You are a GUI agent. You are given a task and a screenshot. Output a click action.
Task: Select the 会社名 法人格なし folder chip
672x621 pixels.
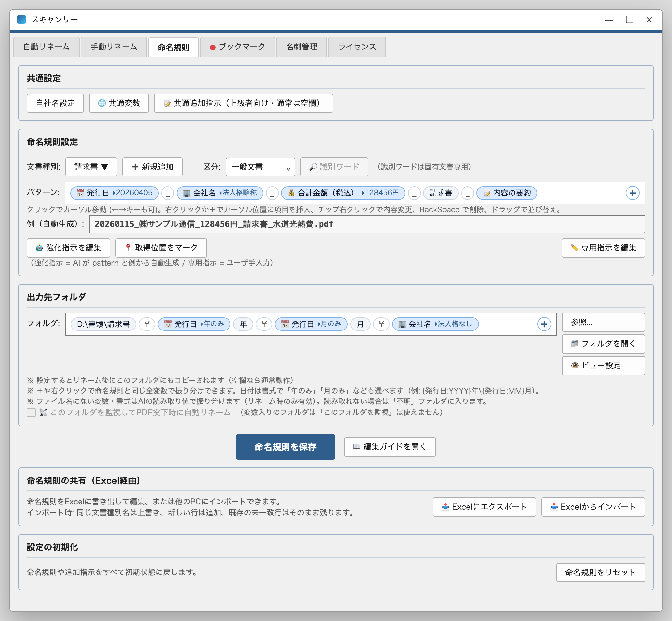pos(435,324)
